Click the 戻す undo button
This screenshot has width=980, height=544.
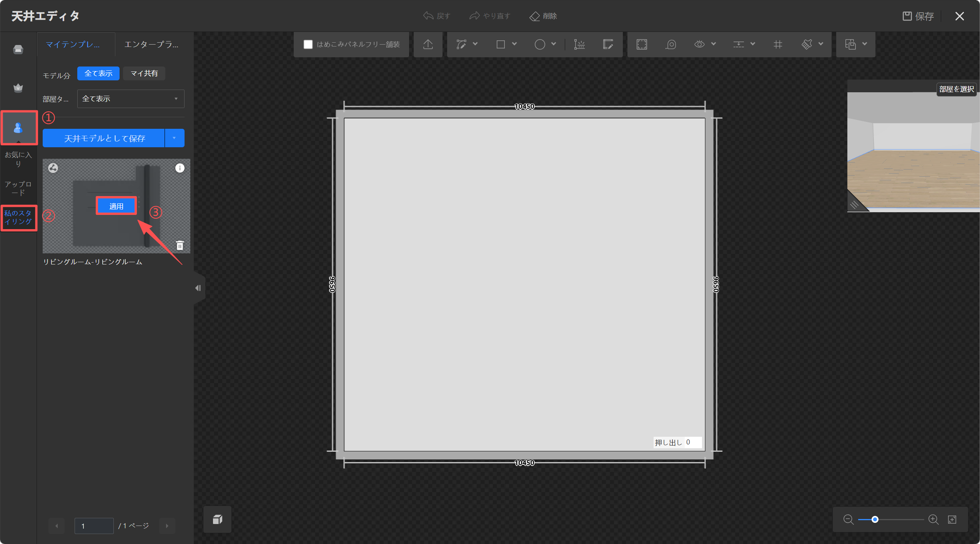click(x=436, y=16)
